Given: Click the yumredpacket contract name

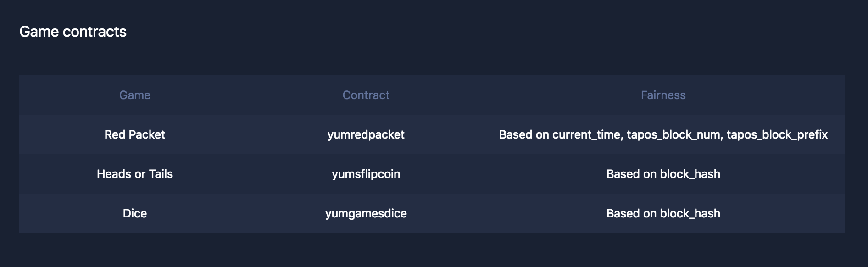Looking at the screenshot, I should 366,134.
